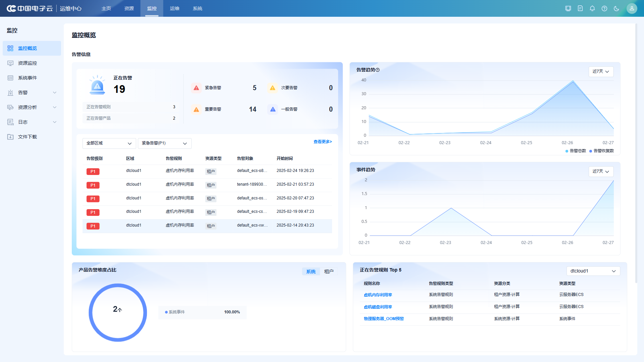The height and width of the screenshot is (362, 644).
Task: Select 监控 top menu
Action: pos(152,8)
